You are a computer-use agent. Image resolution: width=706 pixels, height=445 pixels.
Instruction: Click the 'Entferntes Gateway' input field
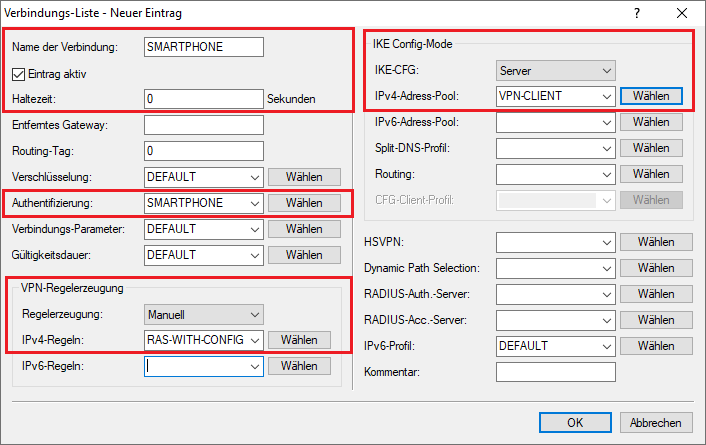(203, 125)
